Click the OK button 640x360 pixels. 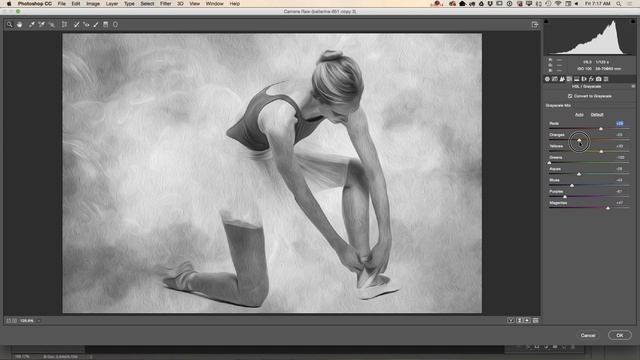(620, 336)
